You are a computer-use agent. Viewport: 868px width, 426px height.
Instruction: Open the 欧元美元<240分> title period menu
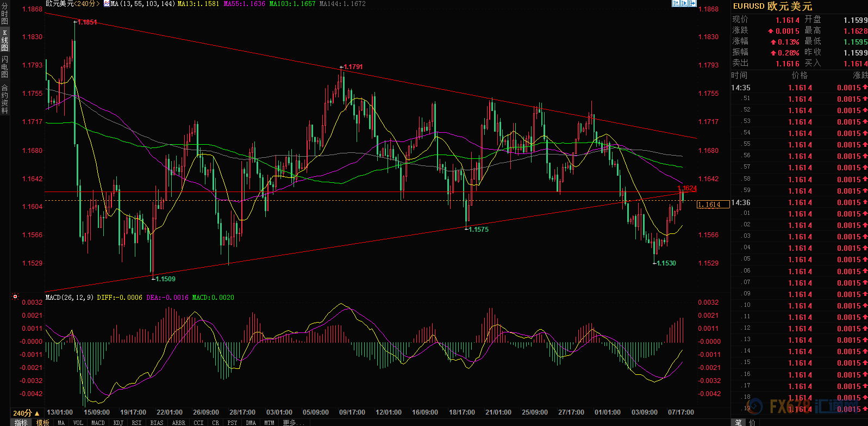72,3
